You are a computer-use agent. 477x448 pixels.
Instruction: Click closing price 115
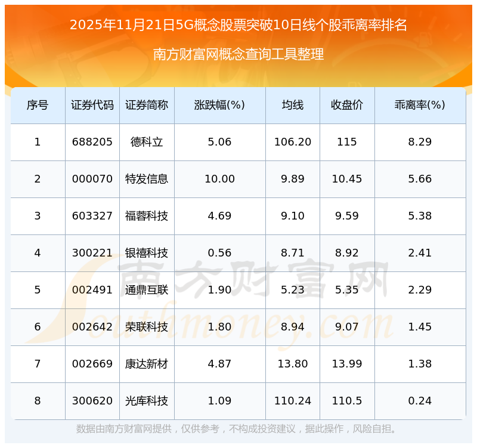tap(347, 142)
